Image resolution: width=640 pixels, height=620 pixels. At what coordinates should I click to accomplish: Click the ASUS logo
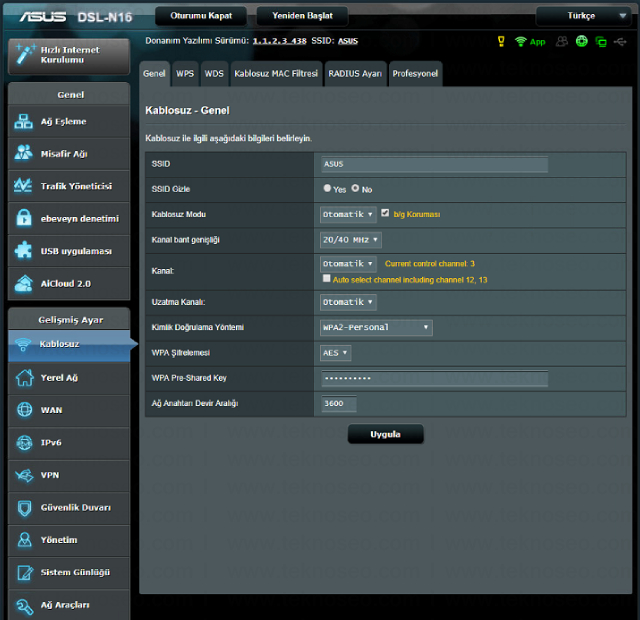pyautogui.click(x=42, y=17)
